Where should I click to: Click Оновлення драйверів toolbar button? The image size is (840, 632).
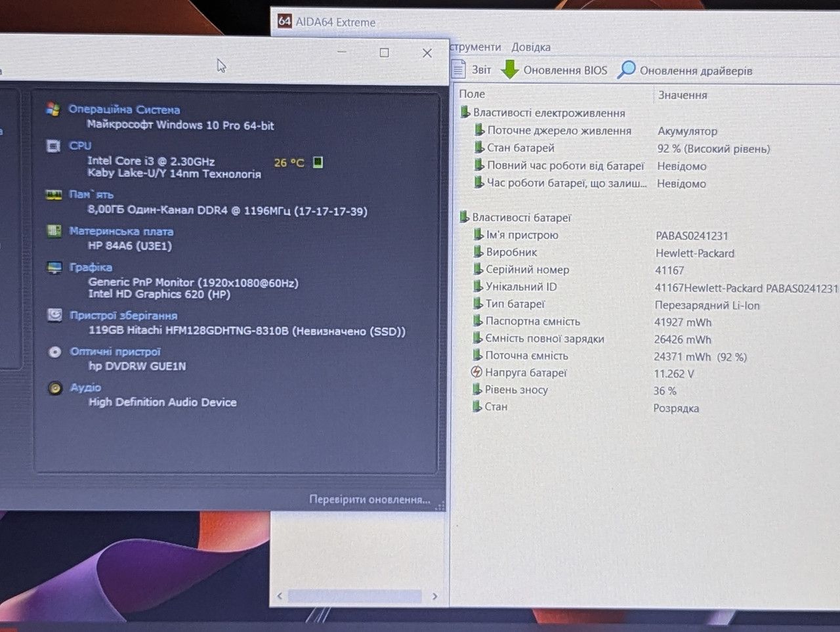685,70
